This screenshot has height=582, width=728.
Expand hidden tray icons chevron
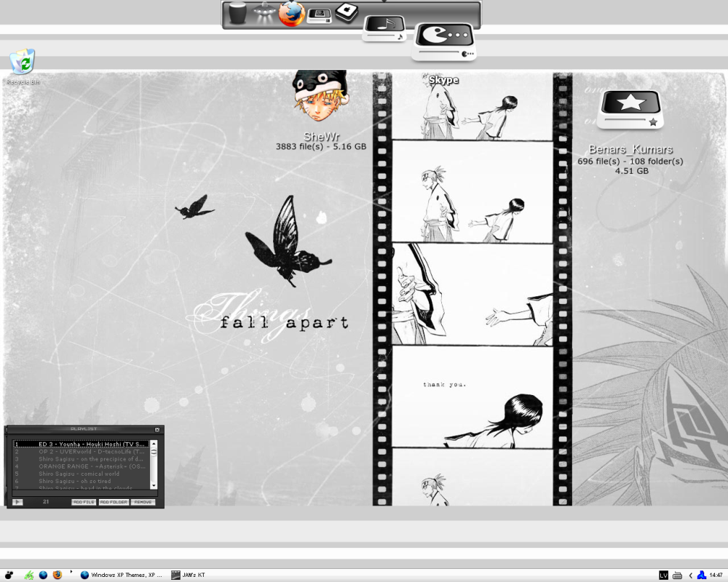(690, 575)
